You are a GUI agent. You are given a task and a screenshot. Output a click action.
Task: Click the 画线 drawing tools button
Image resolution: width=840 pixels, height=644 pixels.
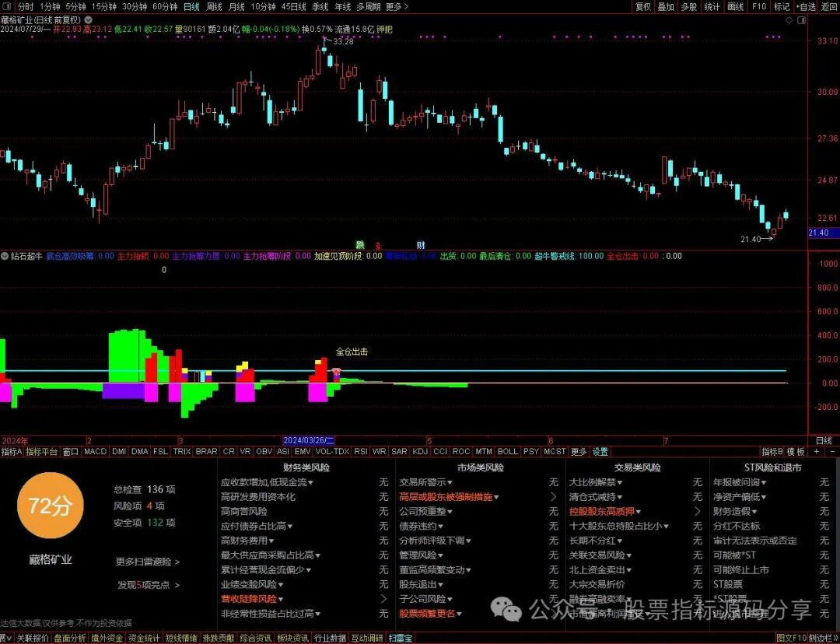coord(735,6)
